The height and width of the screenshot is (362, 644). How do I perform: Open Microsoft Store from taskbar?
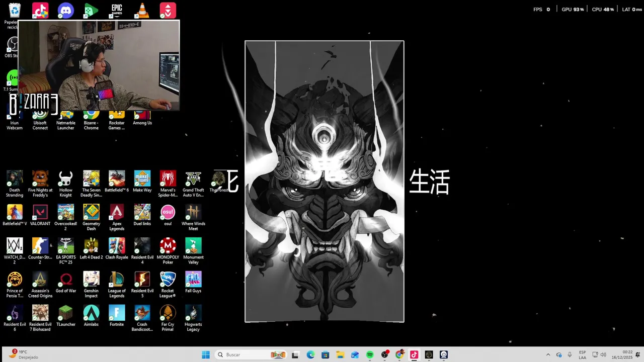326,355
